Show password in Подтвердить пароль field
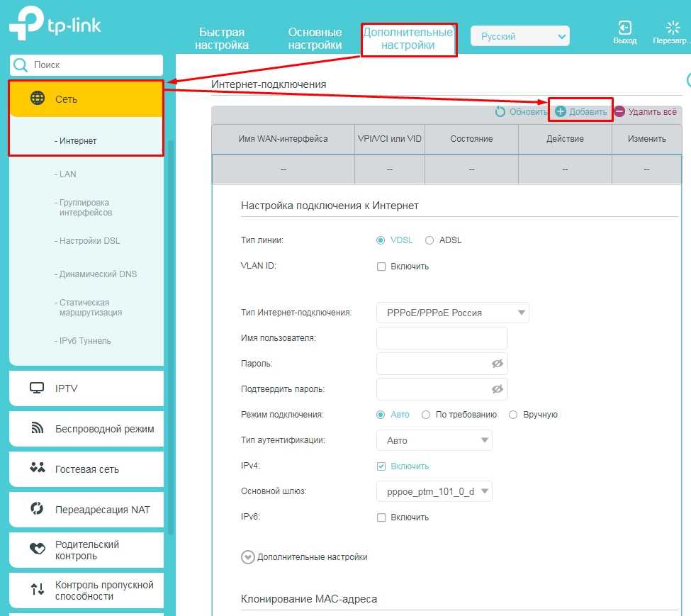 497,389
